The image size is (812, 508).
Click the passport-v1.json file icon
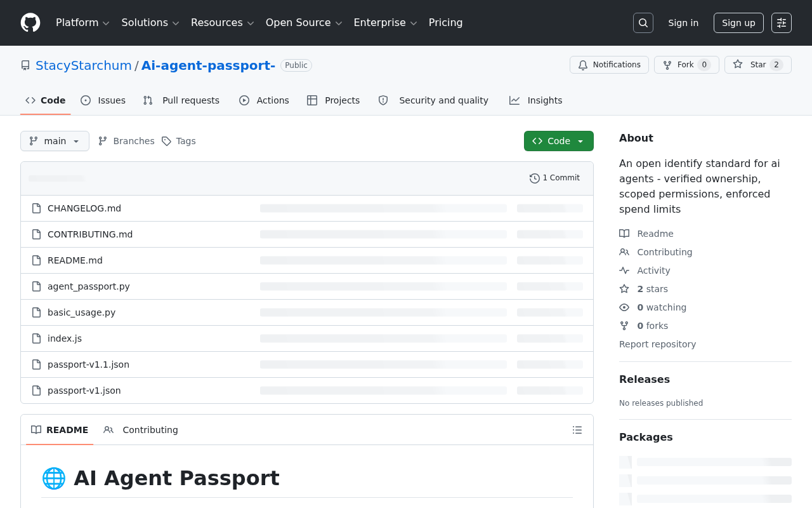point(37,391)
